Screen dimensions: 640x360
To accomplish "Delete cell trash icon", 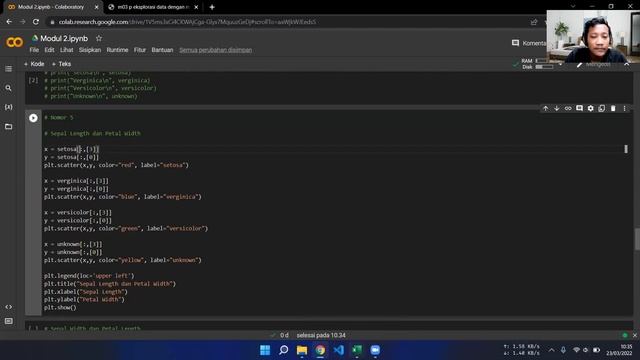I will tap(613, 108).
